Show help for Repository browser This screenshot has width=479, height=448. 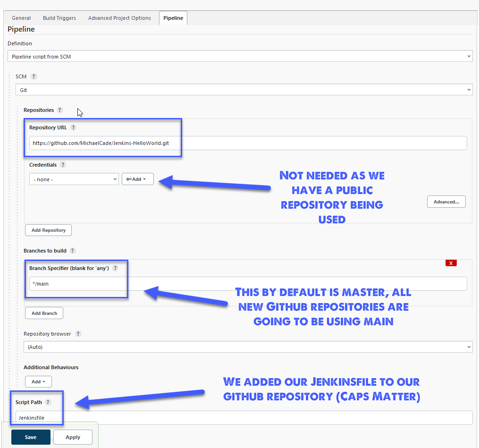click(78, 334)
